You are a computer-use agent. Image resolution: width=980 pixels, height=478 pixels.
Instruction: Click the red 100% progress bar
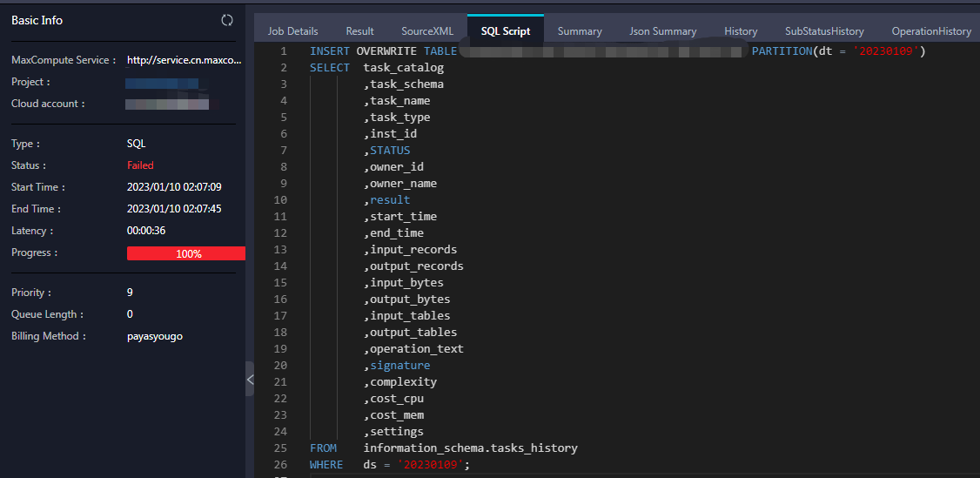(186, 253)
